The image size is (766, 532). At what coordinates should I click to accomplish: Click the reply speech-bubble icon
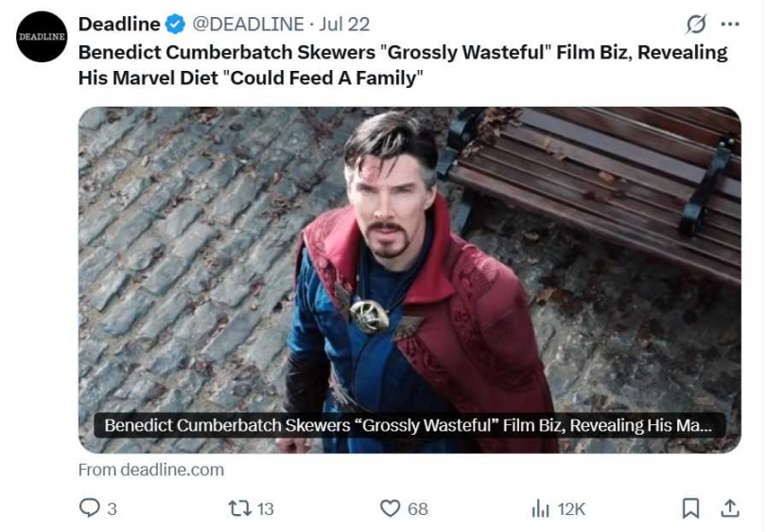pos(89,508)
